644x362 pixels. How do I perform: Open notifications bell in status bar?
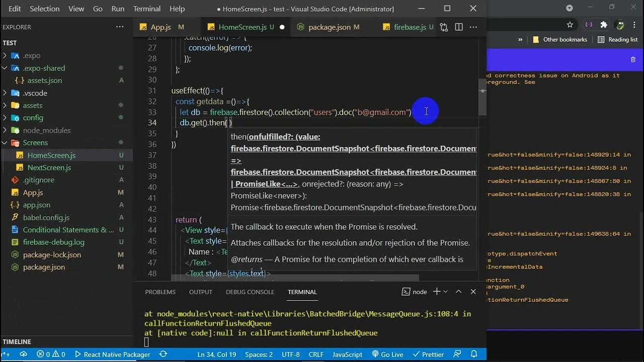[x=473, y=354]
